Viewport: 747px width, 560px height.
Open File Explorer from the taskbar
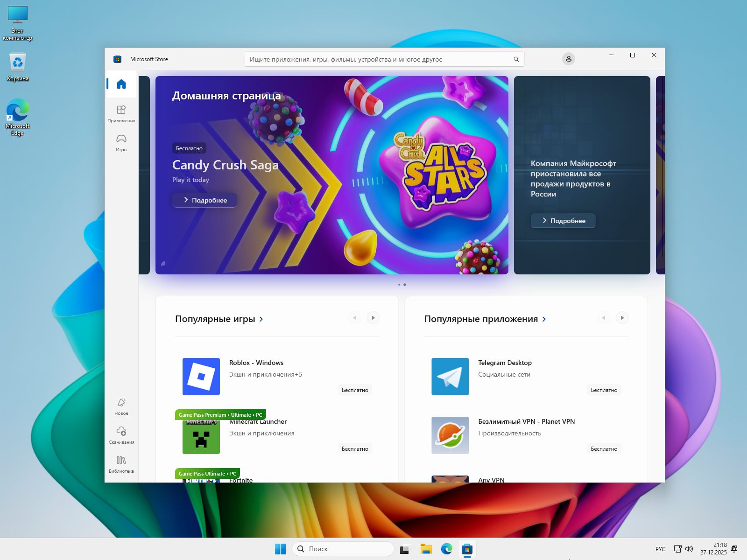click(x=425, y=549)
